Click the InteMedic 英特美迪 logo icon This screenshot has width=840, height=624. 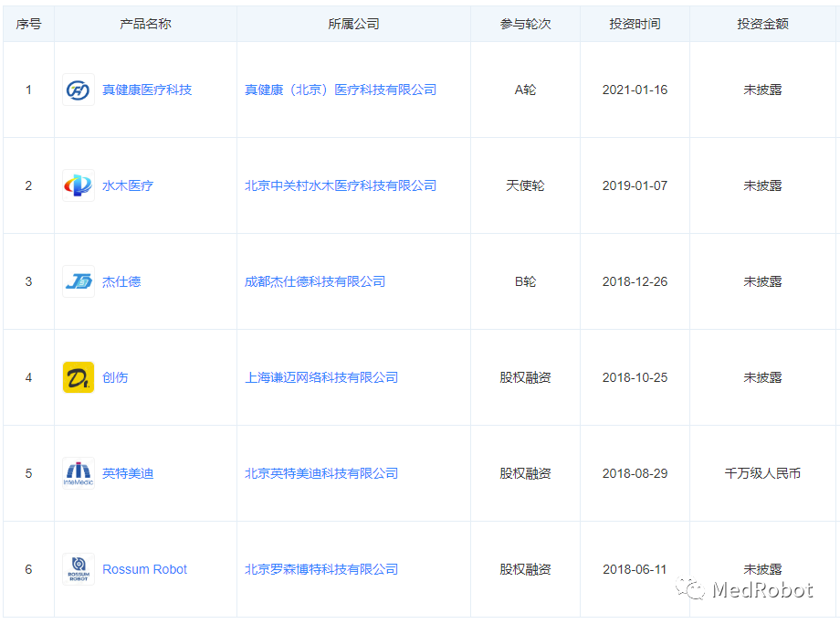click(x=78, y=473)
